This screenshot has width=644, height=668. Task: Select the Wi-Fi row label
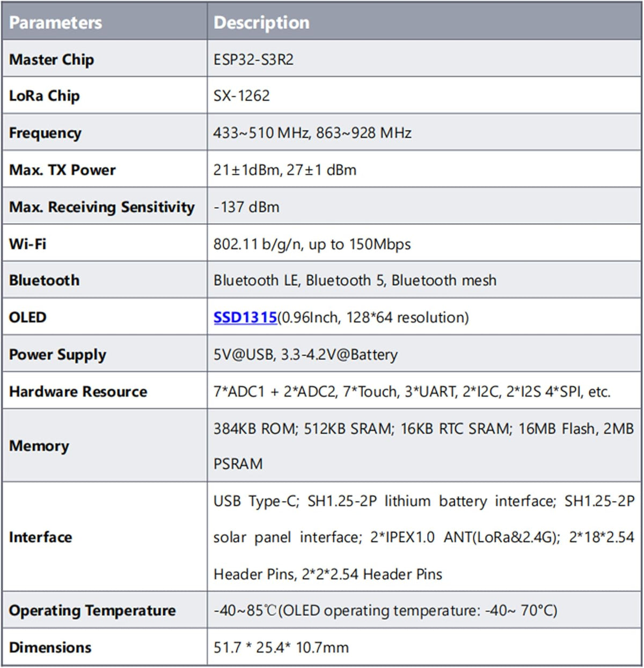pos(27,244)
